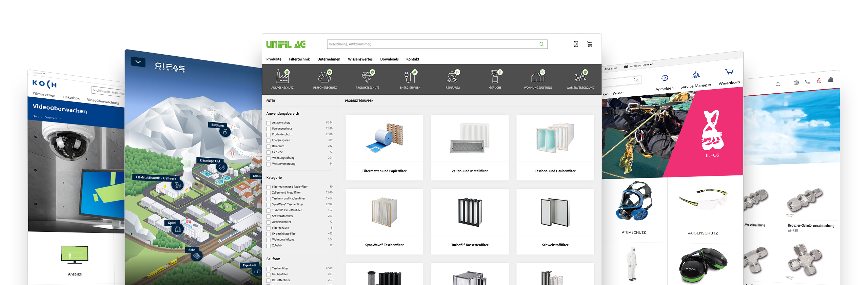
Task: Select the Wasserversorgung waves icon
Action: pos(580,76)
